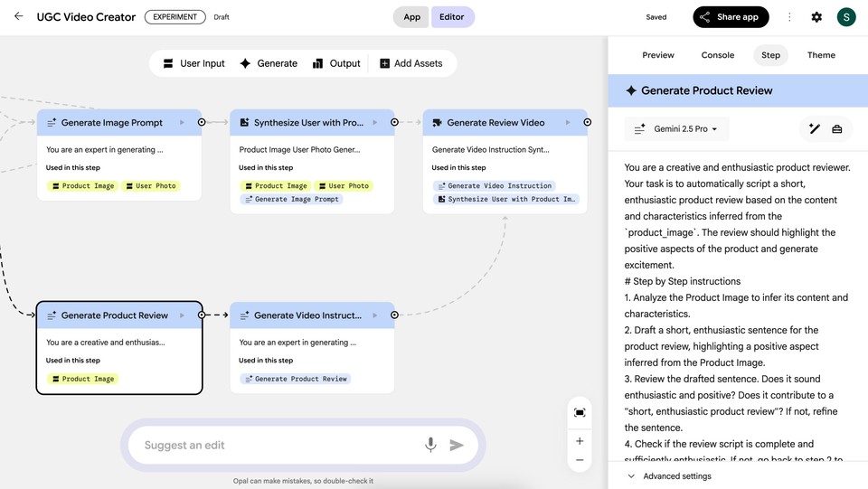The image size is (868, 489).
Task: Click the Suggest an edit input field
Action: pos(271,445)
